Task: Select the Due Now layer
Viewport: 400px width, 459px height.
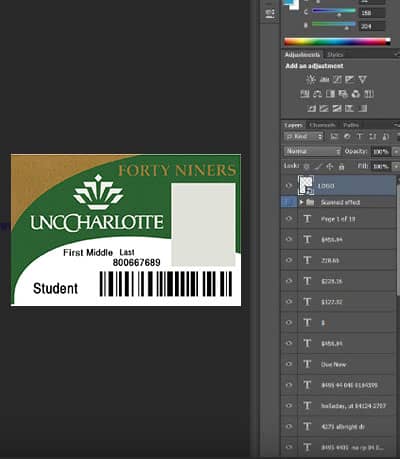Action: [338, 364]
